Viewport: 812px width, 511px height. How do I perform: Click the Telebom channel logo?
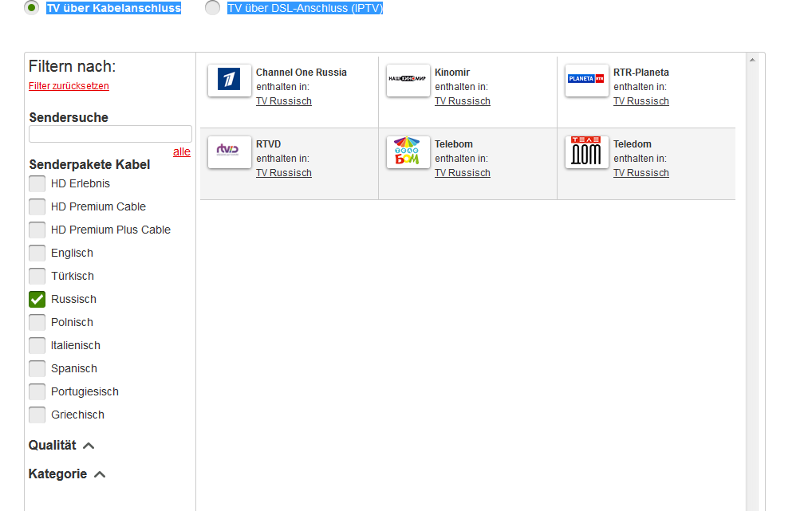click(x=408, y=151)
